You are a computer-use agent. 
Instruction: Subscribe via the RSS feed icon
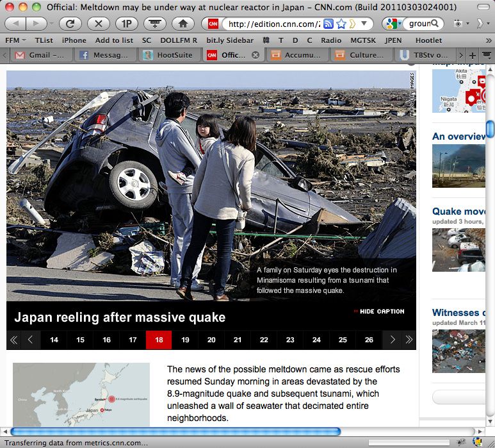pyautogui.click(x=329, y=24)
